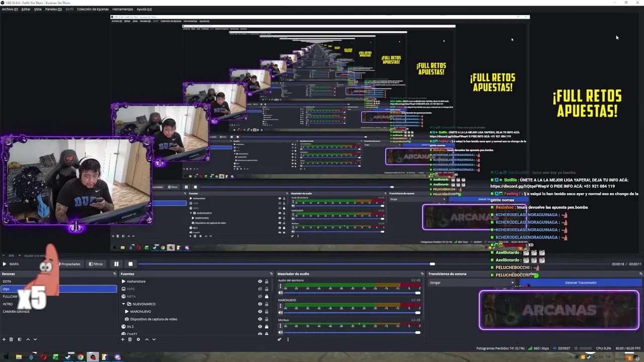This screenshot has height=362, width=644.
Task: Select the DOTA scene
Action: pyautogui.click(x=58, y=282)
